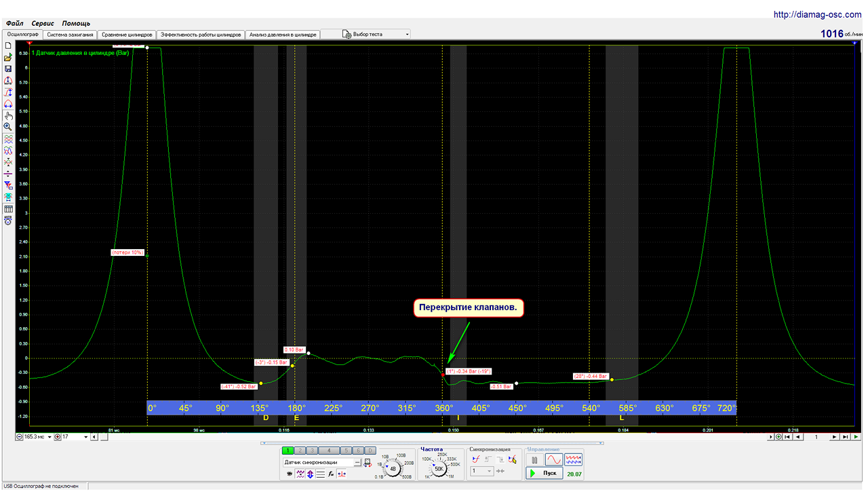Toggle channel 6 button
The height and width of the screenshot is (492, 868).
(358, 451)
